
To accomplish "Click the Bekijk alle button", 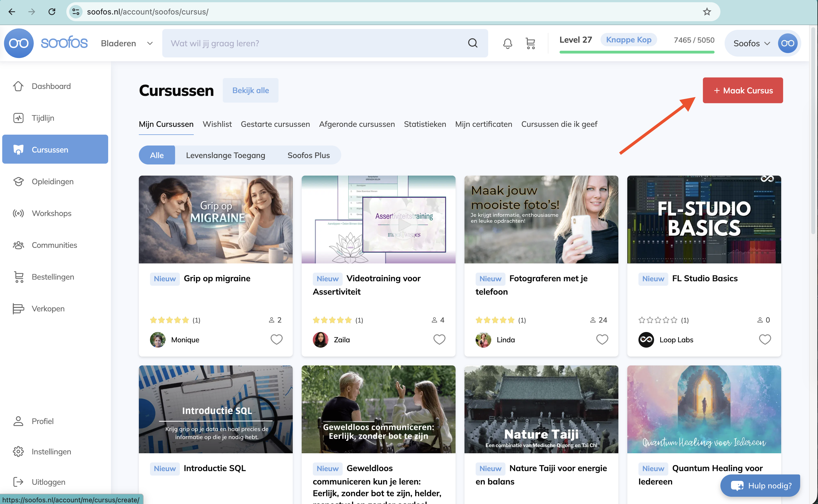I will tap(250, 90).
